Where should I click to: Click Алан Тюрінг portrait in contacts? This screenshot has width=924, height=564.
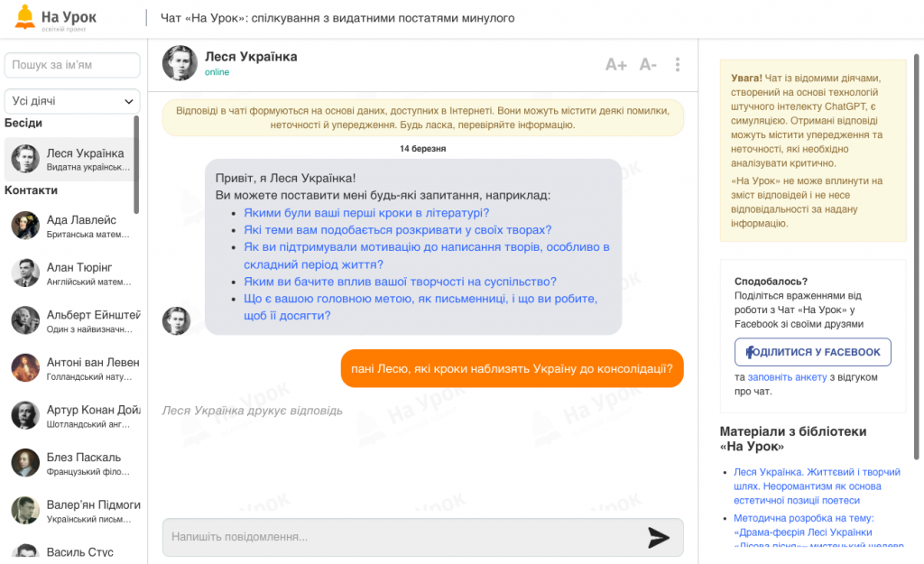pyautogui.click(x=25, y=273)
